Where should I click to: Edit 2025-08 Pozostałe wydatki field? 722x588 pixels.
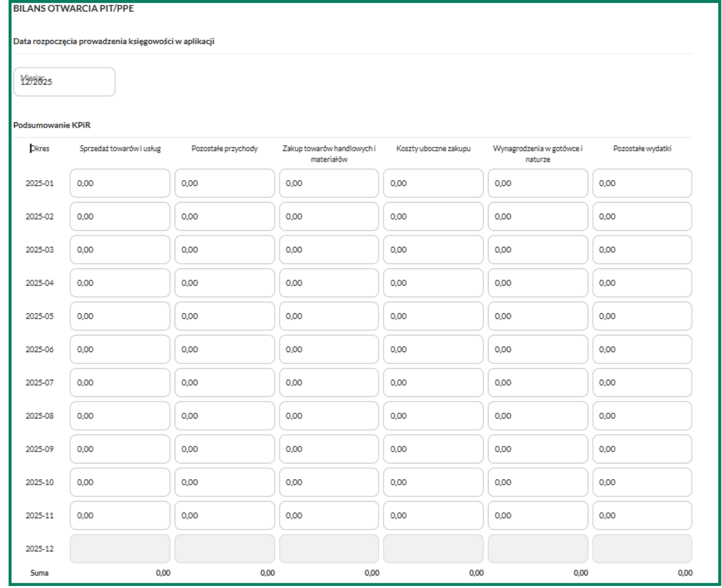tap(642, 416)
